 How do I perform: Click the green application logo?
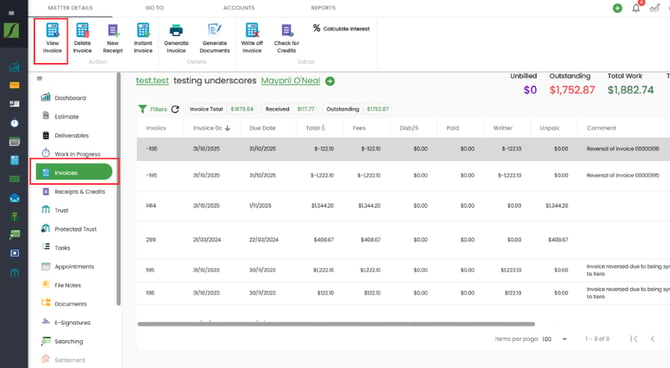click(x=12, y=31)
